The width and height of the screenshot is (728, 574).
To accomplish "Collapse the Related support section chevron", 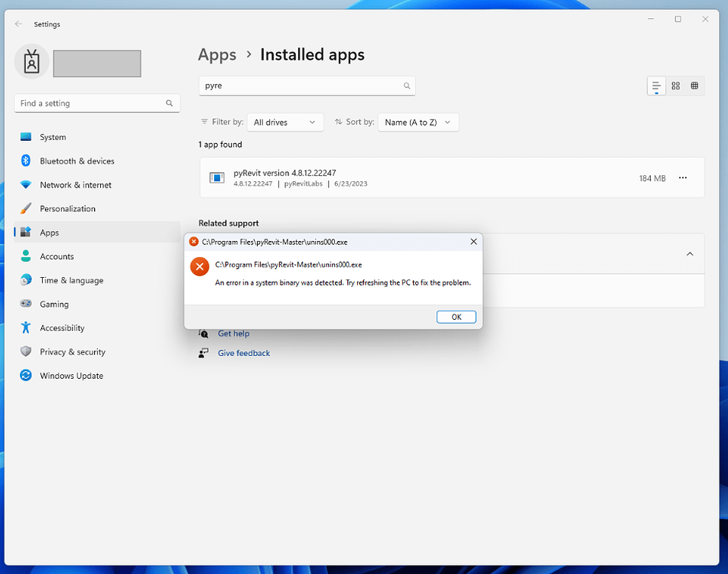I will pyautogui.click(x=689, y=253).
